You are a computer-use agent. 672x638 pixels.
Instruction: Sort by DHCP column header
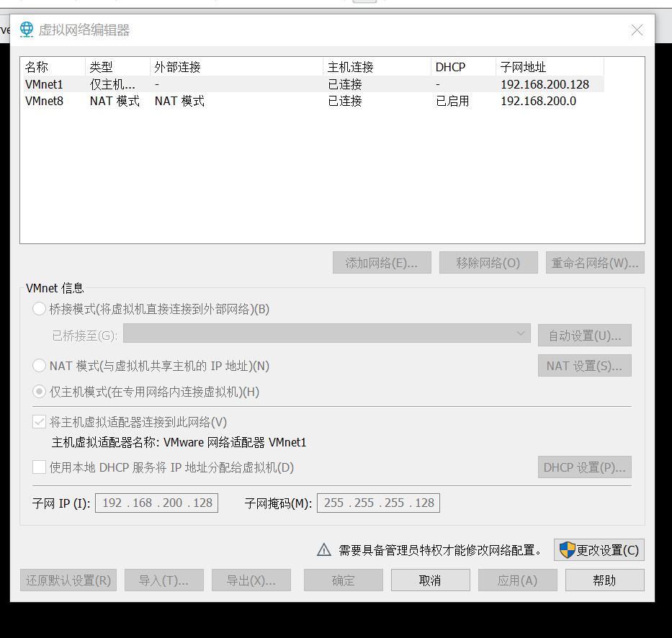(x=463, y=67)
